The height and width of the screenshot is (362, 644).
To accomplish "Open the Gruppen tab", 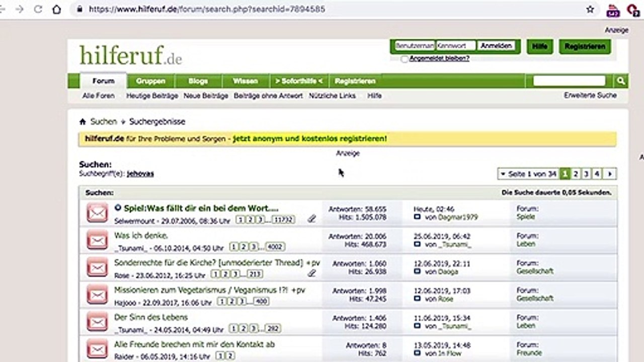I will click(150, 81).
